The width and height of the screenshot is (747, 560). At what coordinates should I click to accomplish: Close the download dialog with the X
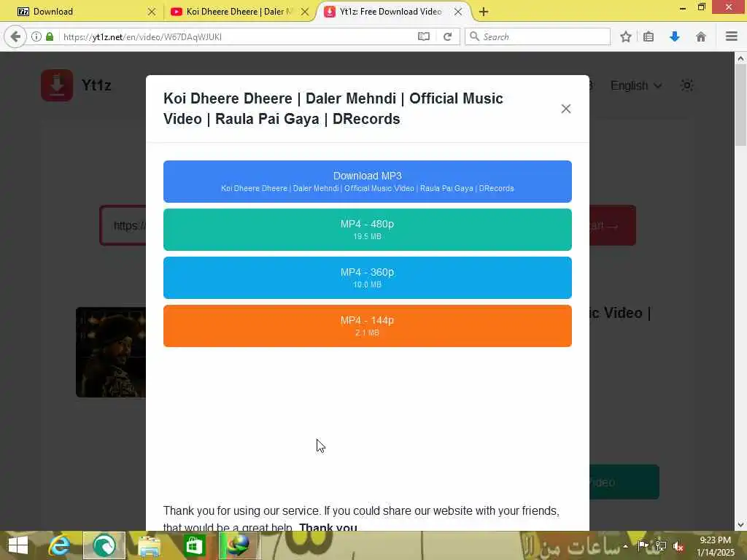(565, 109)
